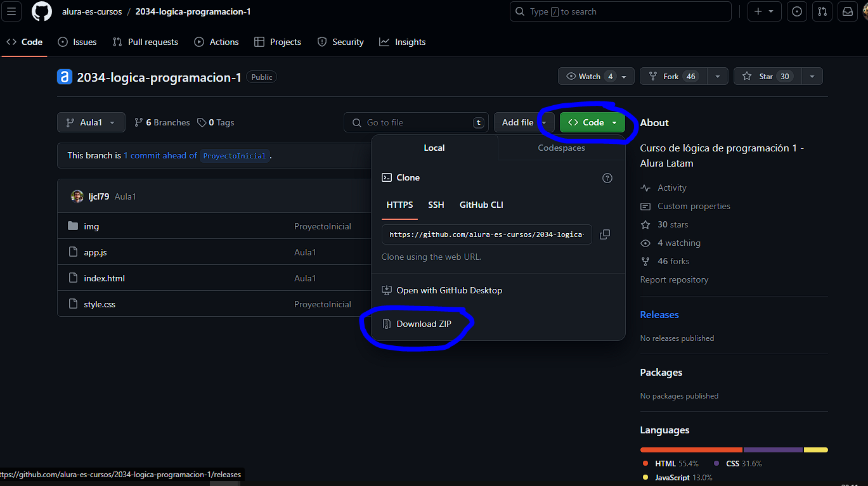Open the create new plus menu
This screenshot has height=486, width=868.
coord(764,11)
